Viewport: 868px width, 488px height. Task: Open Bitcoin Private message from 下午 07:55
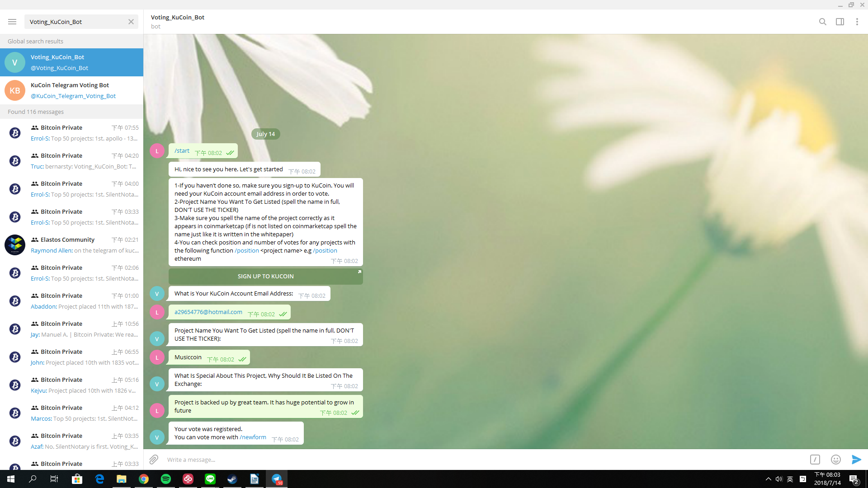(71, 133)
